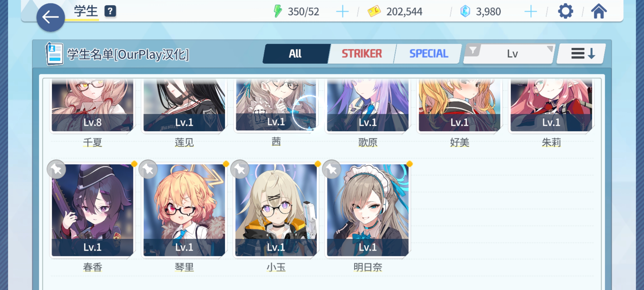The image size is (644, 290).
Task: Go back using the round arrow button
Action: click(51, 17)
